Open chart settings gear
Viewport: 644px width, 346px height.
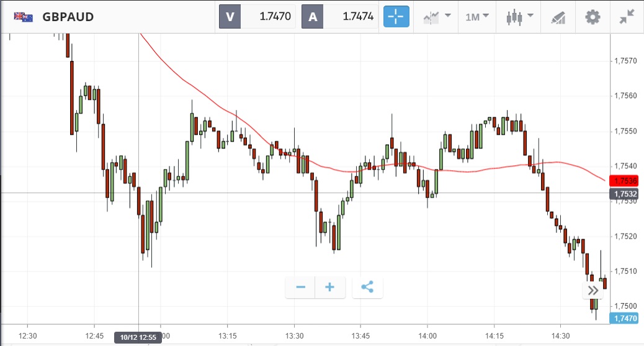click(x=593, y=17)
